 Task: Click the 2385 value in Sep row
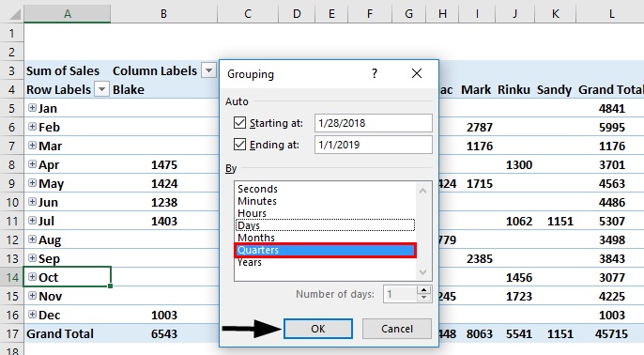(480, 258)
